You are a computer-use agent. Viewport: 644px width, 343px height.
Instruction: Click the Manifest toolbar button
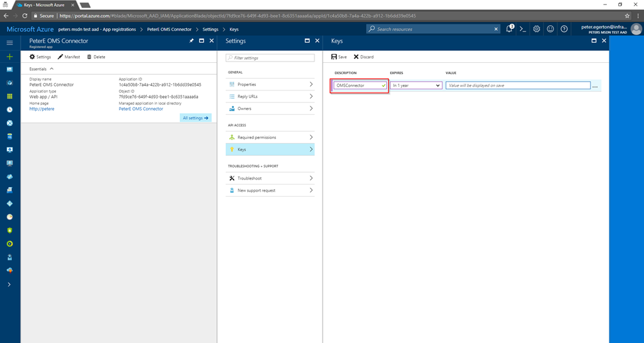[x=69, y=57]
